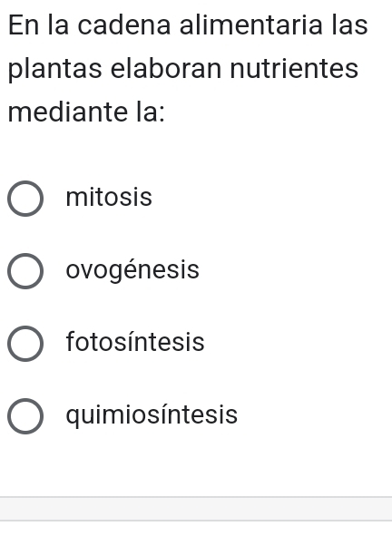This screenshot has height=536, width=392.
Task: Click the 'fotosíntesis' answer label text
Action: [135, 342]
